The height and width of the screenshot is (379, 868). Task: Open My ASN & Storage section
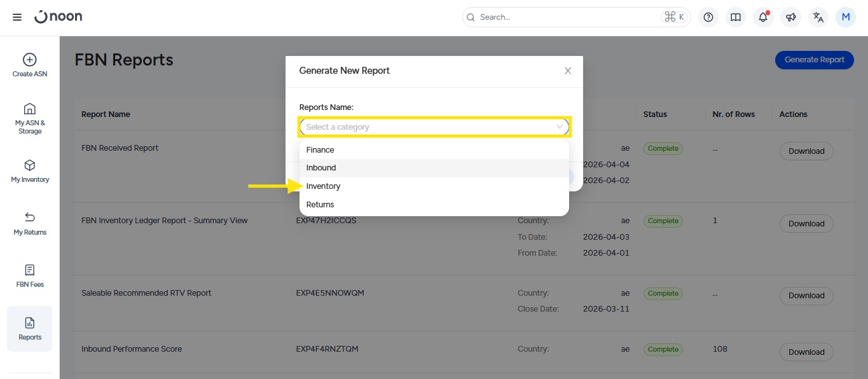(x=29, y=118)
